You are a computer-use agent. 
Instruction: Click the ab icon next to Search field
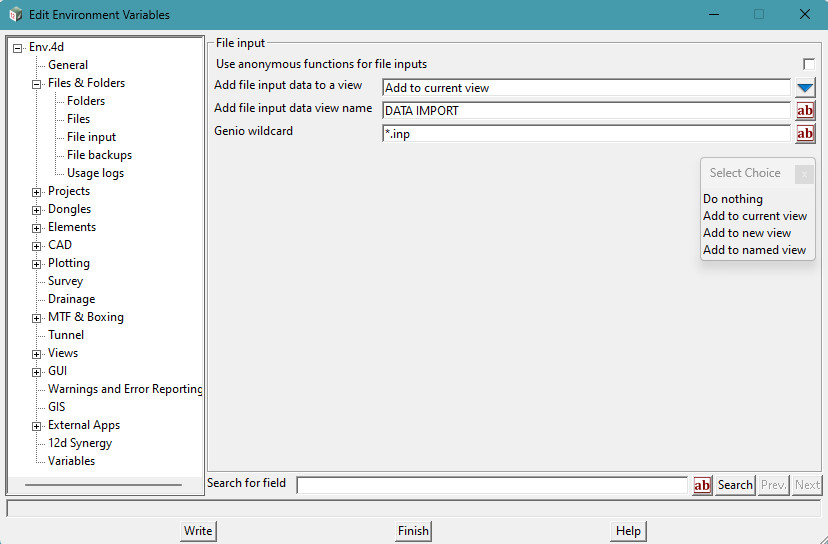(702, 485)
